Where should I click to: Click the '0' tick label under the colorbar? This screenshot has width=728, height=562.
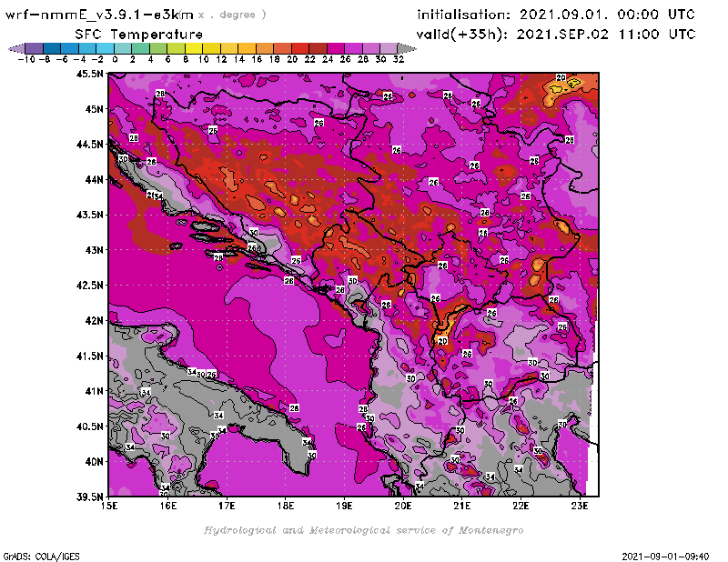point(115,59)
